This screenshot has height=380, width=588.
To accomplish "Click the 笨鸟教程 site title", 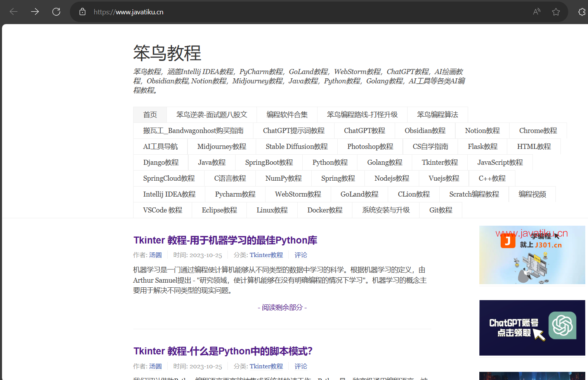I will click(x=167, y=53).
